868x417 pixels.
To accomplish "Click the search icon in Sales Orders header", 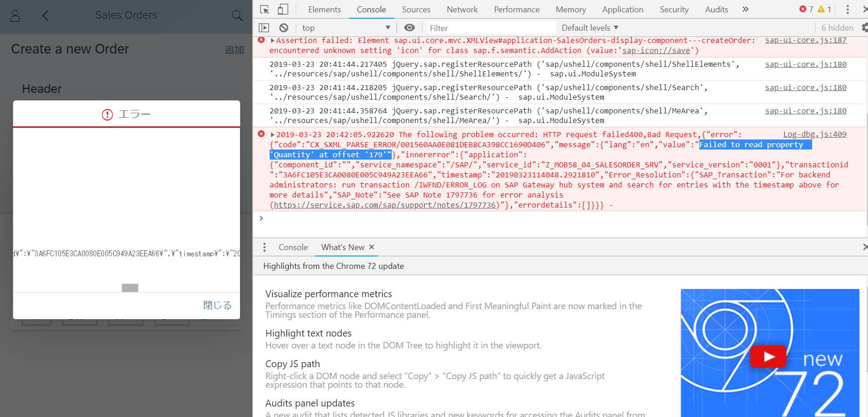I will [237, 16].
